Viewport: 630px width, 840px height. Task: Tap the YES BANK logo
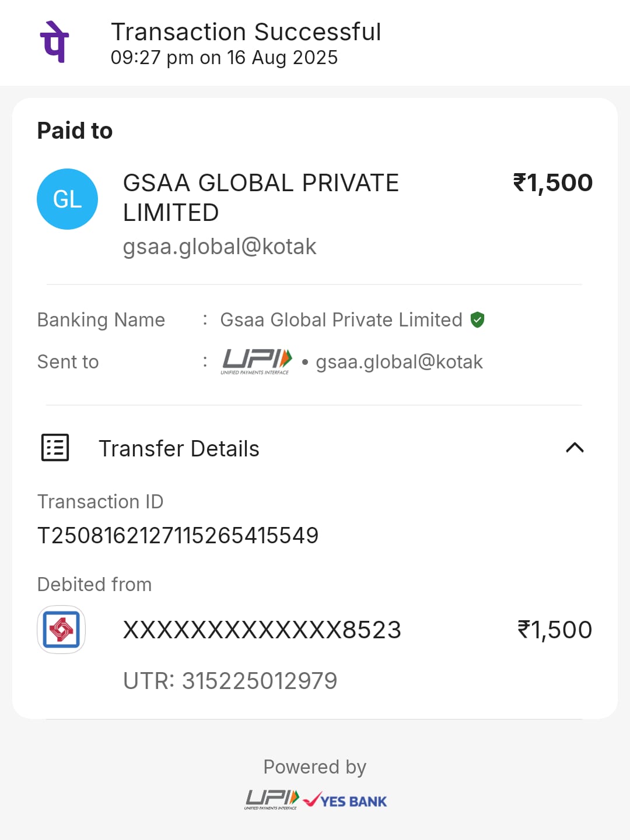[345, 800]
